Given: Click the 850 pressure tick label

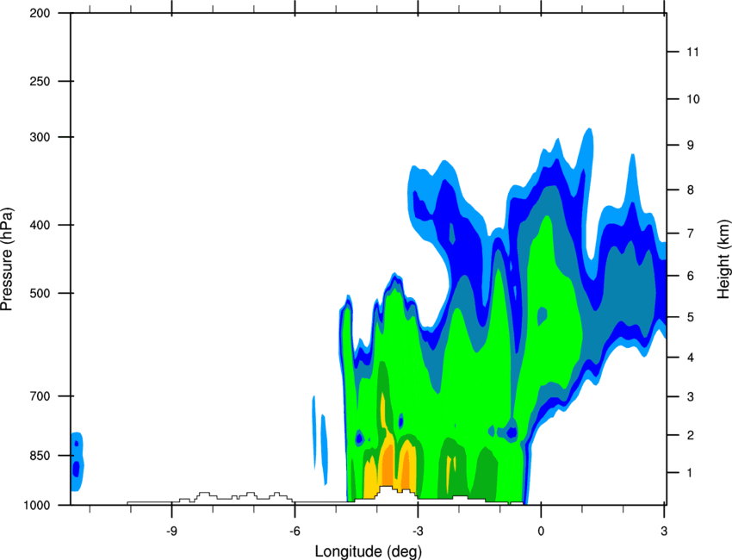Looking at the screenshot, I should pos(40,456).
